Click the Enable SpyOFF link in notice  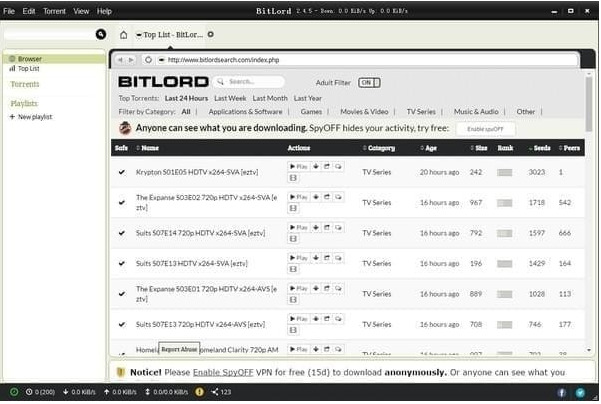coord(223,373)
